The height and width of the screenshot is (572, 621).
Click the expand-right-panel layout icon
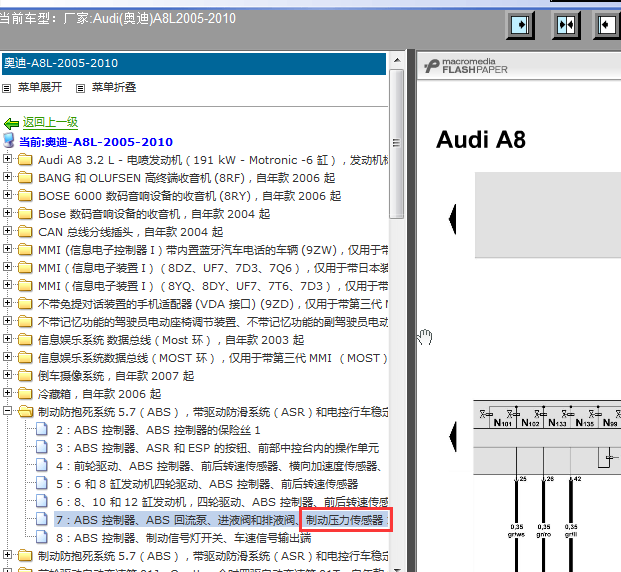(521, 25)
